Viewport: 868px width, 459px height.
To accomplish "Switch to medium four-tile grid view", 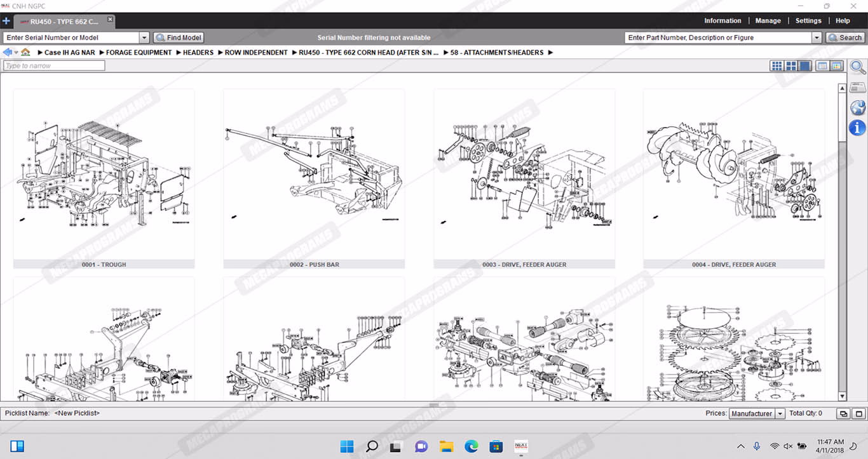I will pyautogui.click(x=791, y=66).
